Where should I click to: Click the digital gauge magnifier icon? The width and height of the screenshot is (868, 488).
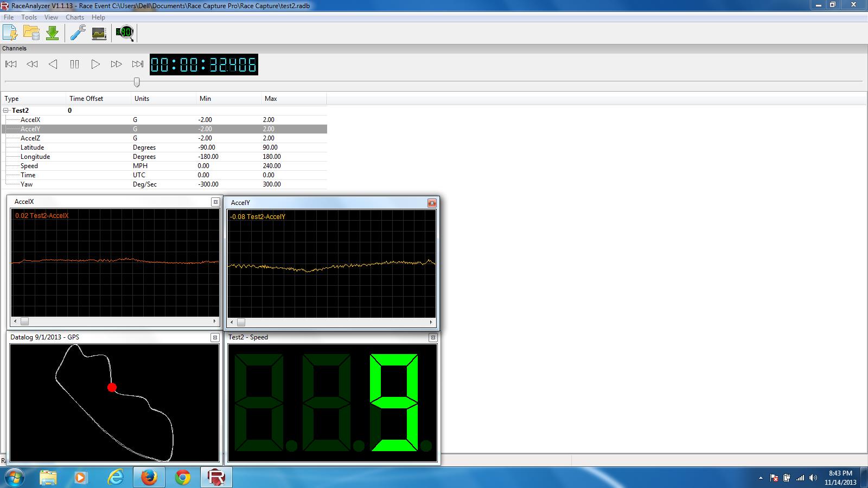pos(125,33)
